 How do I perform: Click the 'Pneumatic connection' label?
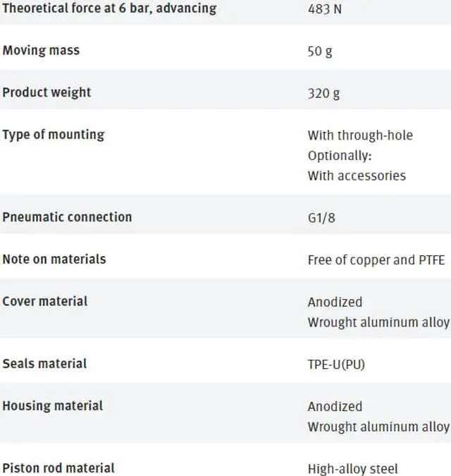(67, 217)
